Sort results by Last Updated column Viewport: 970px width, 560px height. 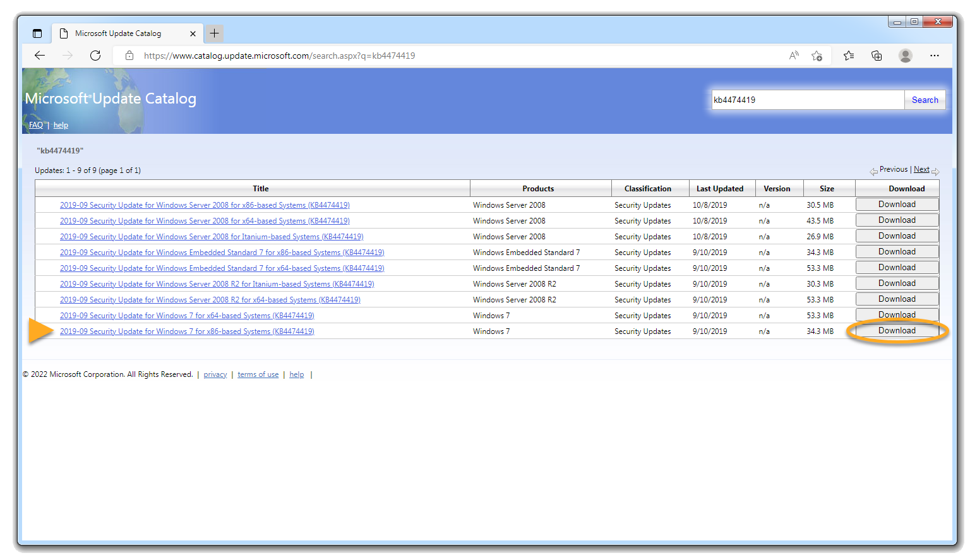point(719,189)
